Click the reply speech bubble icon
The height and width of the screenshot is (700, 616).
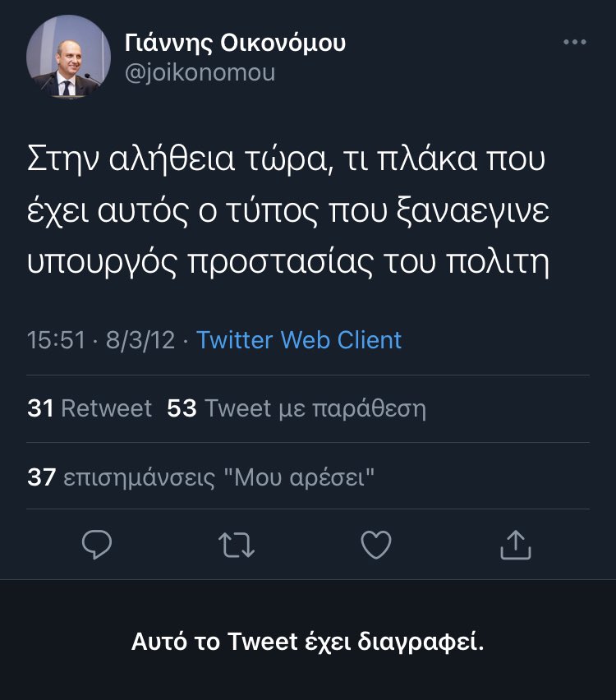[97, 544]
